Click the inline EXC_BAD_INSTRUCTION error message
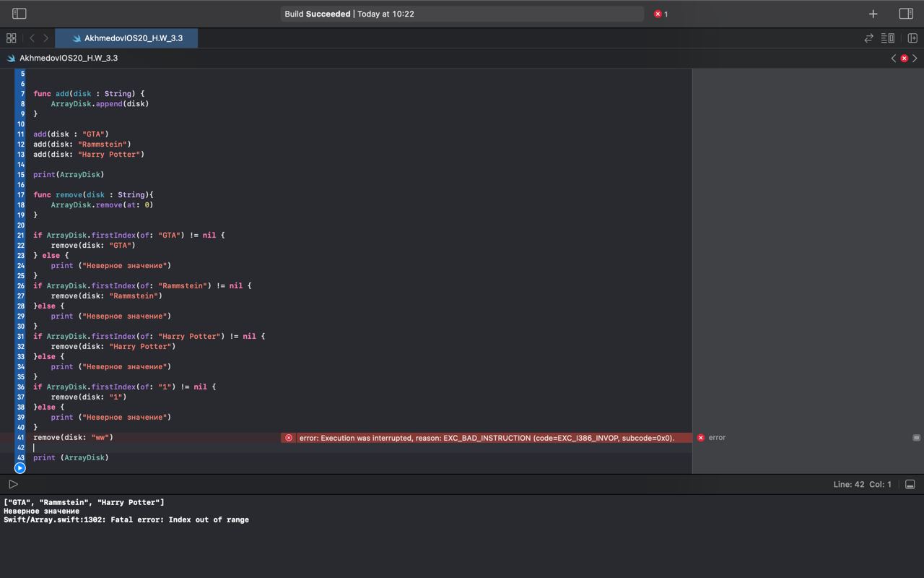 point(487,438)
